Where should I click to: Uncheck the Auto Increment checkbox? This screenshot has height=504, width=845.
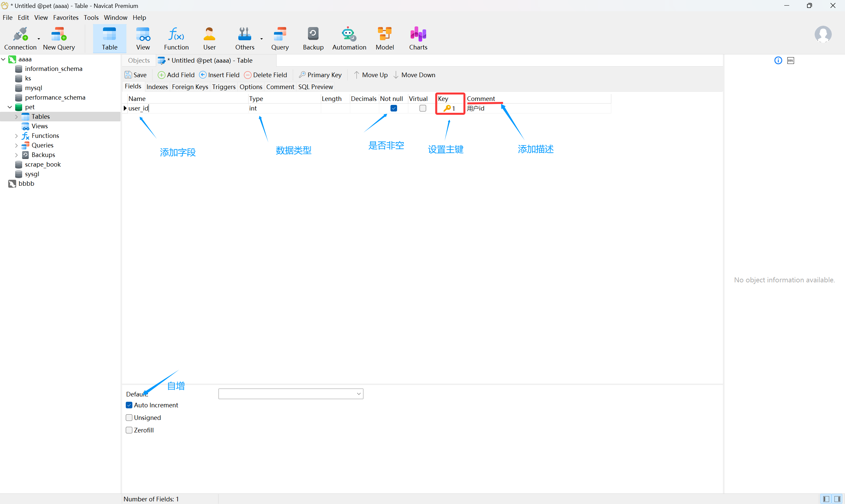pos(129,405)
